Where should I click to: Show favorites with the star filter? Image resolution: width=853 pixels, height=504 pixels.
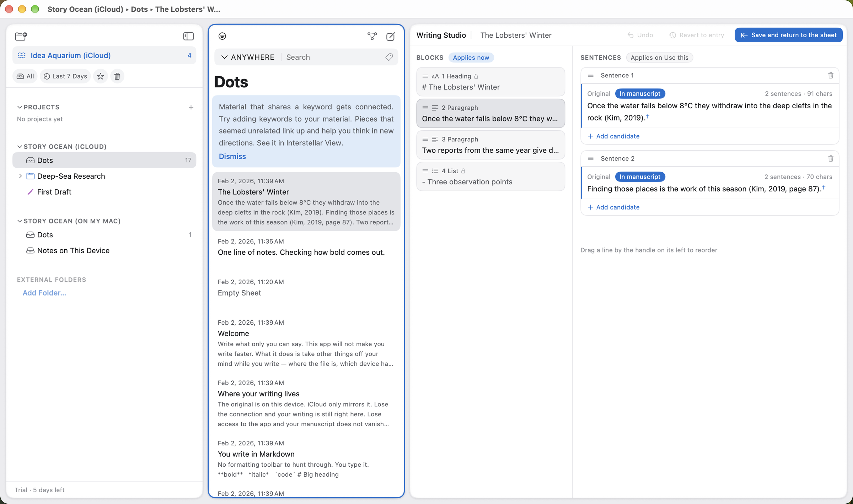point(101,76)
